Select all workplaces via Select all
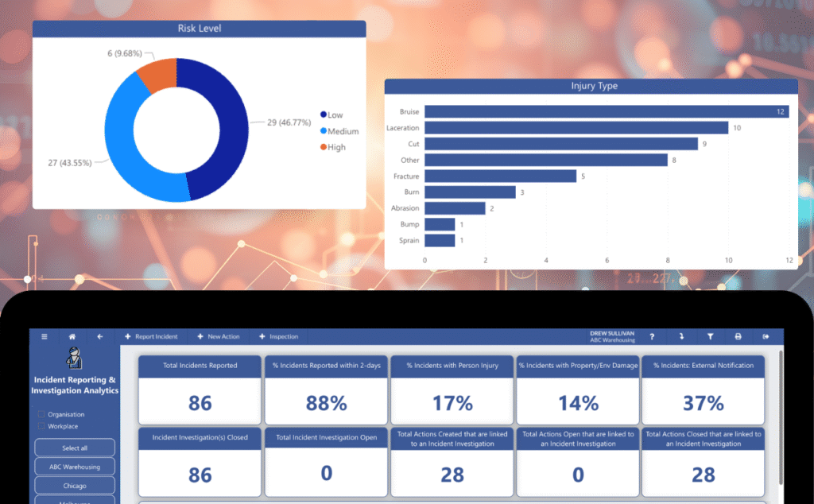 pyautogui.click(x=75, y=448)
